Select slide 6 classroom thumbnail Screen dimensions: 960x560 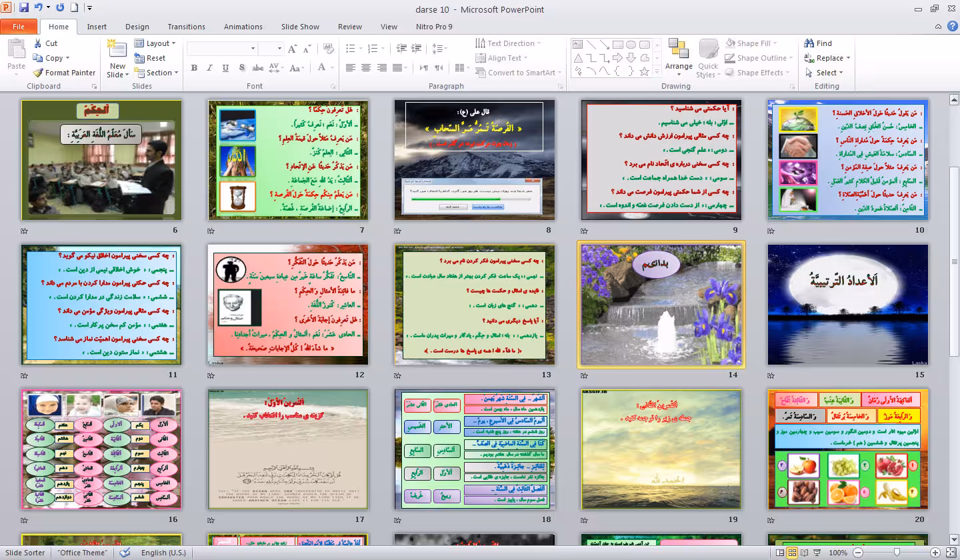[x=101, y=160]
